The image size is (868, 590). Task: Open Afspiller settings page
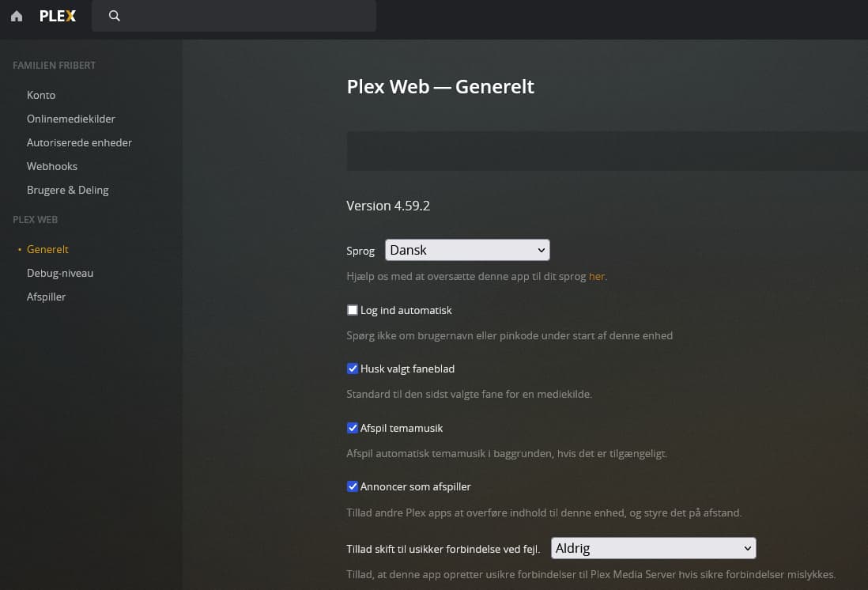(x=47, y=297)
